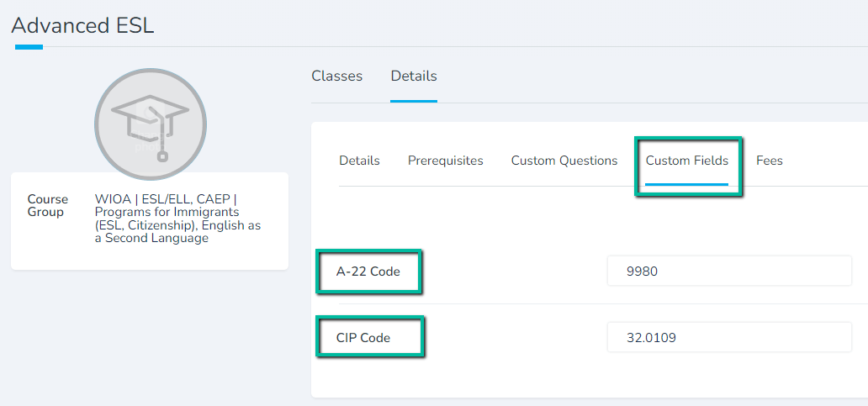Click the CIP Code field showing 32.0109
868x406 pixels.
click(x=728, y=338)
